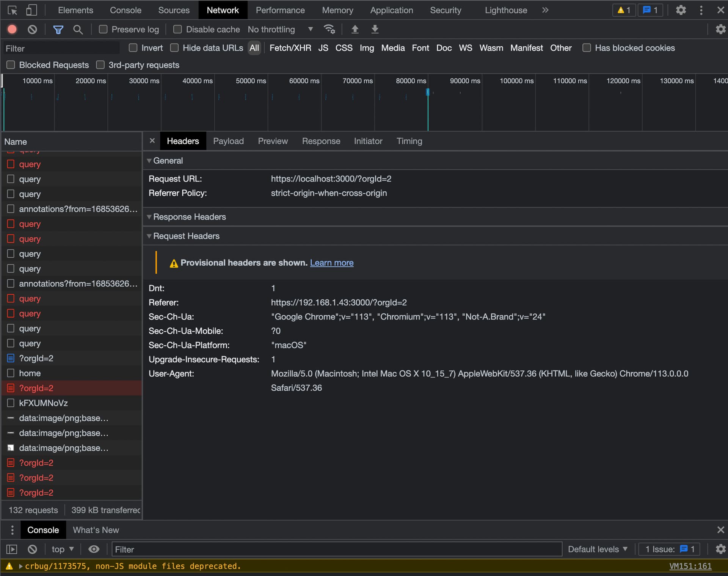728x576 pixels.
Task: Click the Learn more link
Action: point(331,263)
